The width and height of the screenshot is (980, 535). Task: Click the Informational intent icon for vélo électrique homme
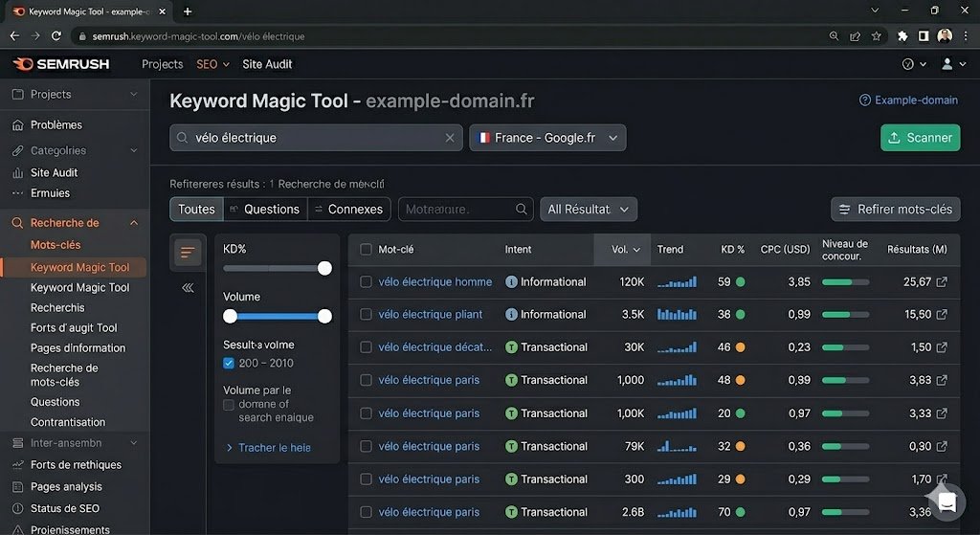click(x=511, y=282)
